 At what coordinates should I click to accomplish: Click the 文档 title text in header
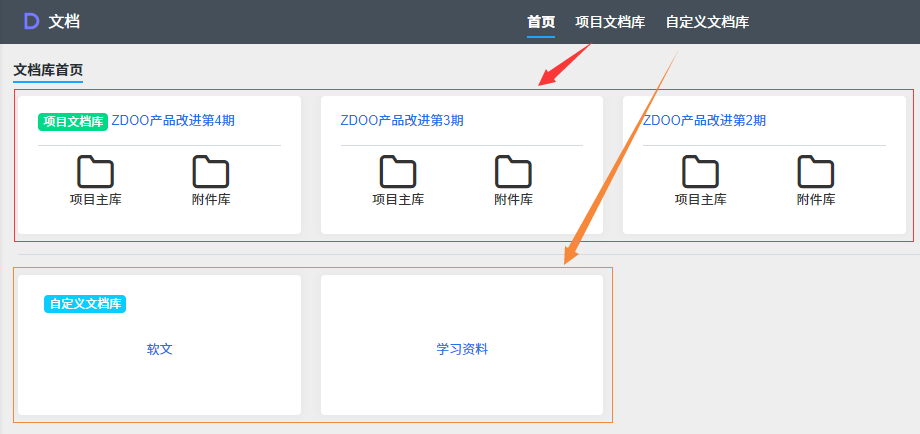[64, 21]
